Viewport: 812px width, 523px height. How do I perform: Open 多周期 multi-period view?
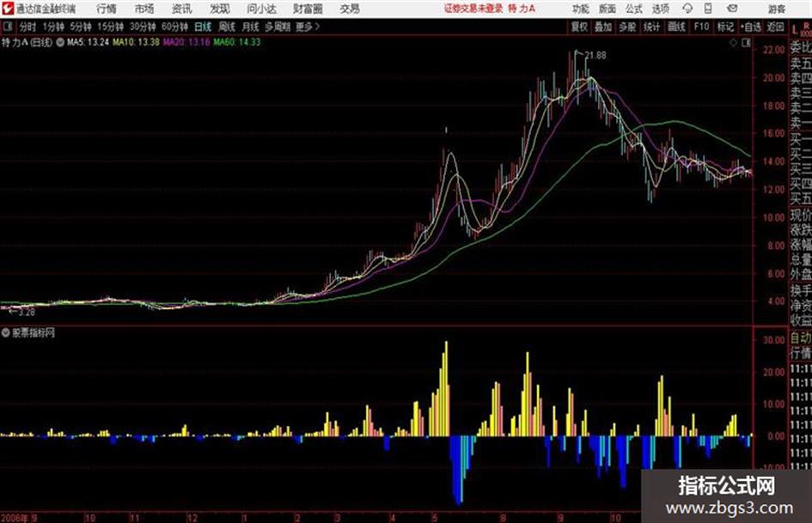pos(278,27)
